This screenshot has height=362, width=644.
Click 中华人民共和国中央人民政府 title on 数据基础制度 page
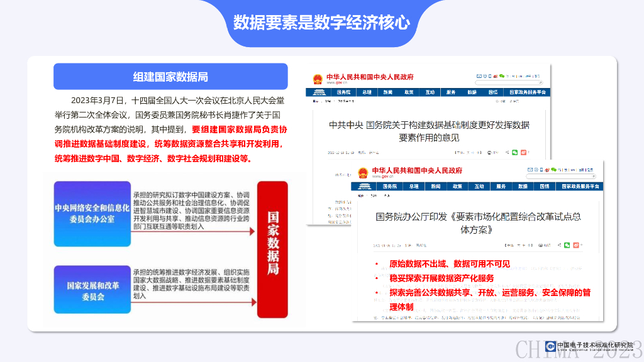[370, 77]
